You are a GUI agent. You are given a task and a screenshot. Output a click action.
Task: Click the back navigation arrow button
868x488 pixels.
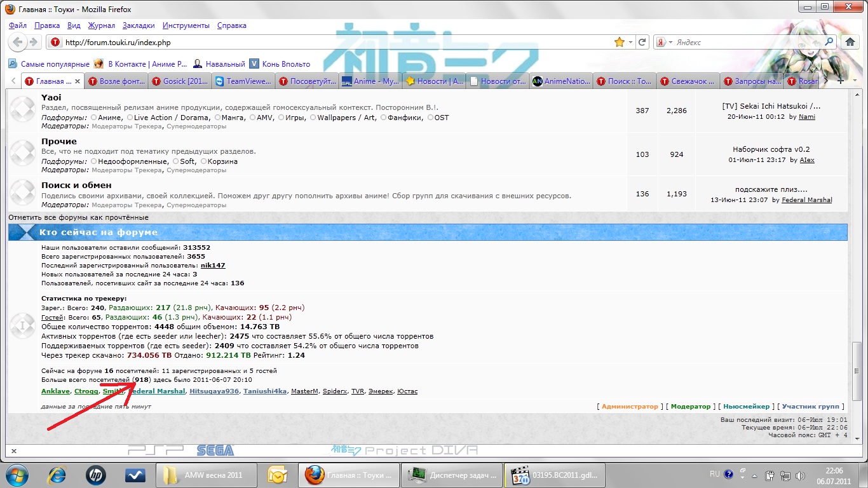(x=18, y=42)
